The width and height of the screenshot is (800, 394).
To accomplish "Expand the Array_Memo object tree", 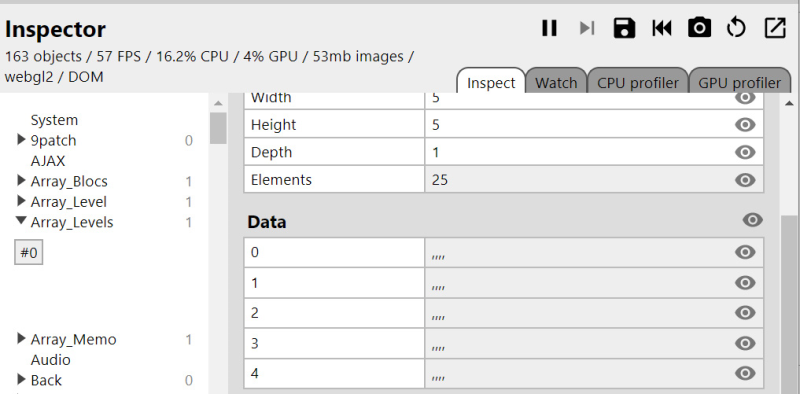I will [x=21, y=338].
